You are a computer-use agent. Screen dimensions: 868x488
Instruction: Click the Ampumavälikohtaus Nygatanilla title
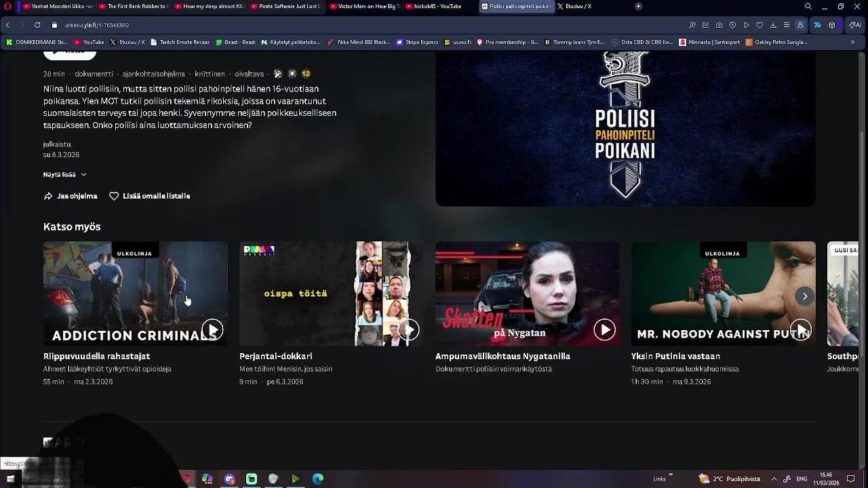click(502, 356)
